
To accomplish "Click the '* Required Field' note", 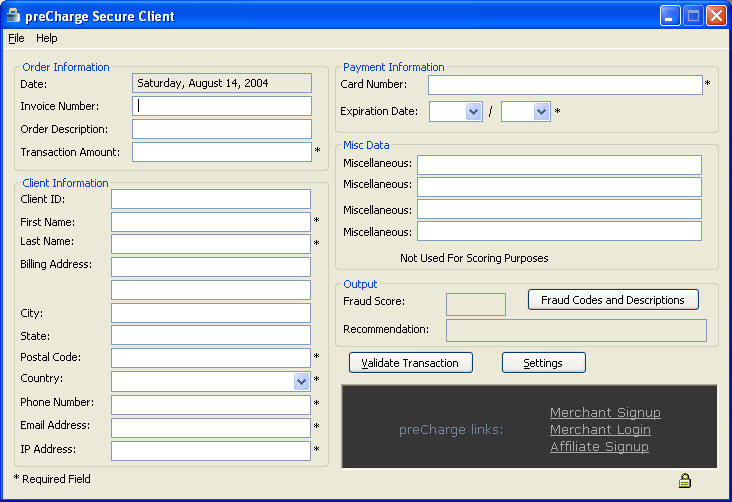I will 52,479.
